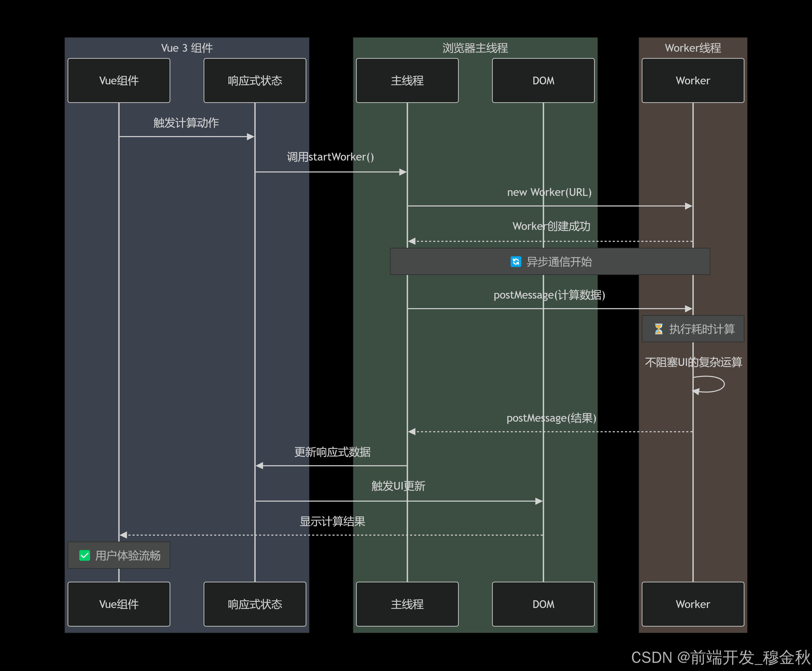
Task: Click the postMessage(结果) message label
Action: [551, 418]
